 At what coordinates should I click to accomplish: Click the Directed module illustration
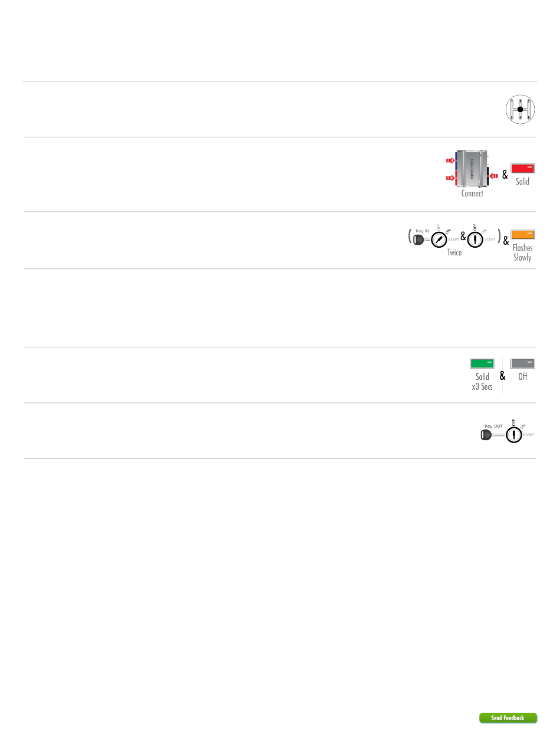(x=473, y=168)
